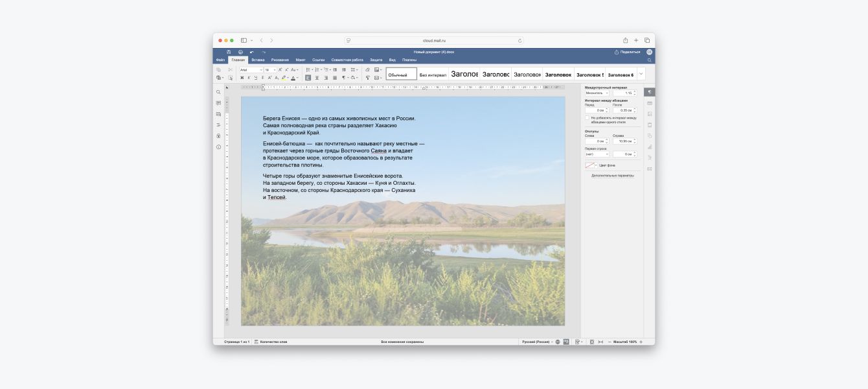Open the 'Множитель' line spacing dropdown
Viewport: 868px width, 389px height.
[x=597, y=93]
